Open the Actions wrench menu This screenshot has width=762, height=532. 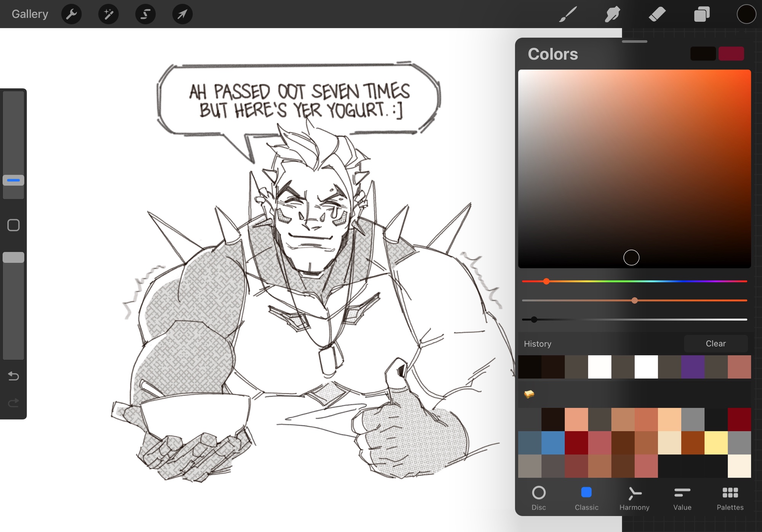click(71, 14)
